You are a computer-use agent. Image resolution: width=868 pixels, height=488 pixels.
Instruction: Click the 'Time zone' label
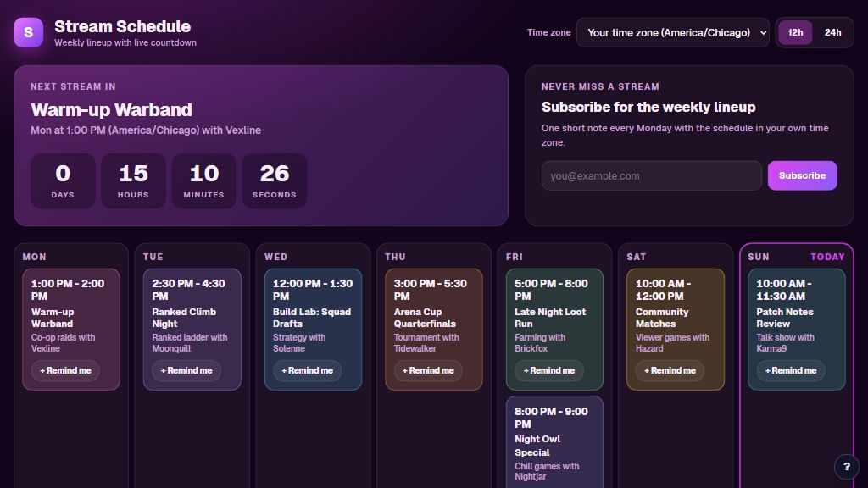click(548, 33)
